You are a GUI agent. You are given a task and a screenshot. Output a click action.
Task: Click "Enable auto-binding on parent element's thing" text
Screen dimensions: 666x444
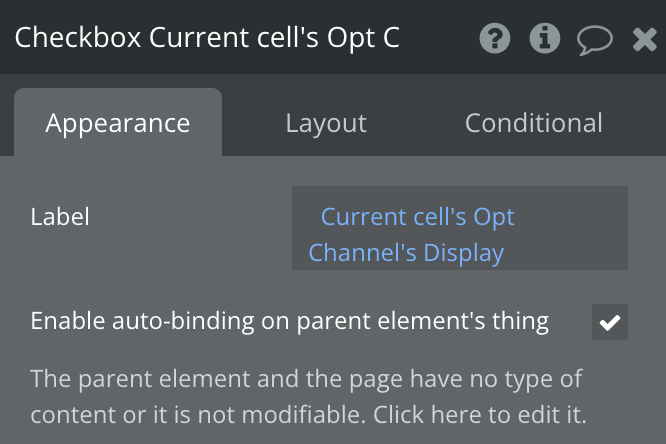290,321
